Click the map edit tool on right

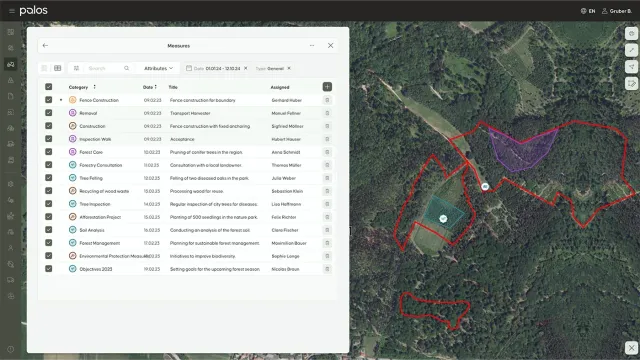point(631,84)
